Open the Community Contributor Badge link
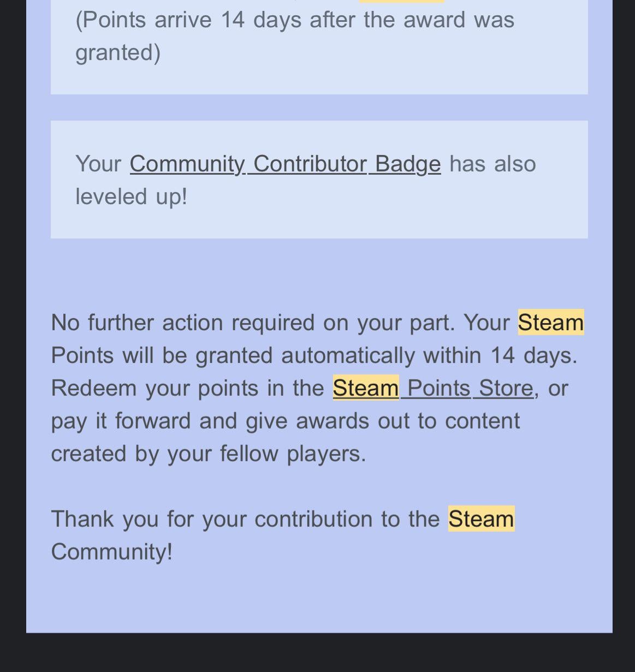635x672 pixels. pos(284,164)
